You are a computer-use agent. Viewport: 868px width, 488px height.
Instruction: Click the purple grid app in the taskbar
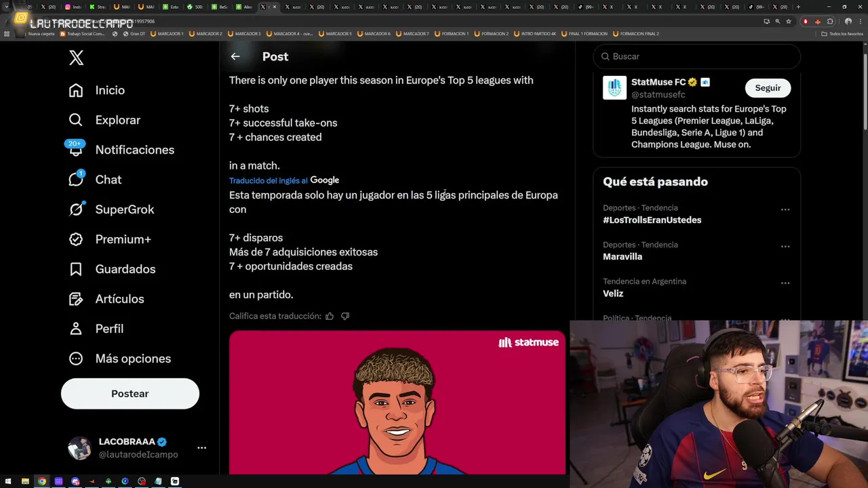point(58,481)
